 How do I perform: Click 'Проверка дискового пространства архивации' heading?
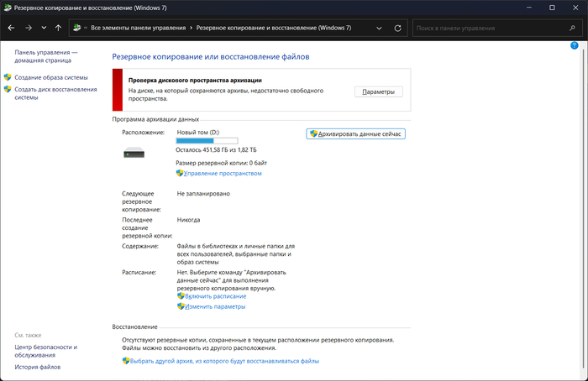point(195,81)
